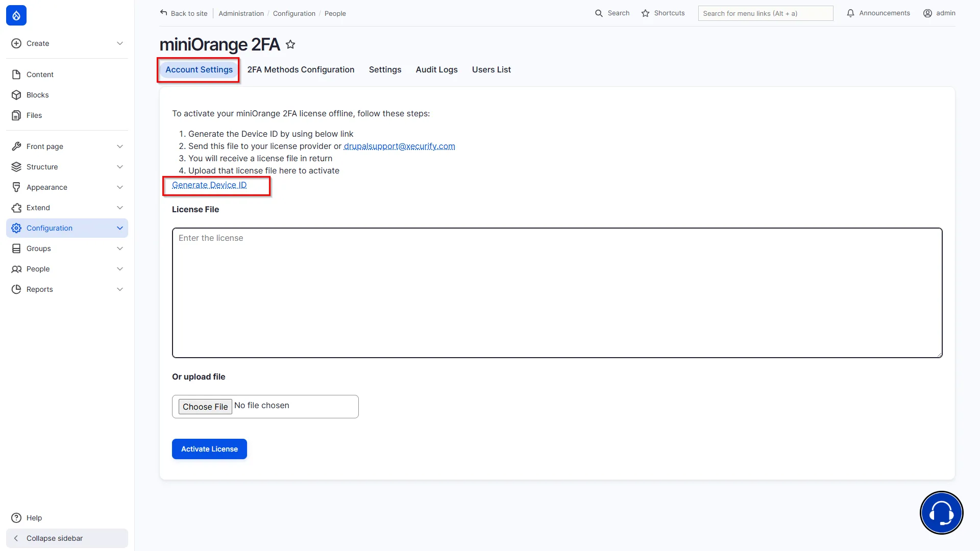Viewport: 980px width, 551px height.
Task: Click the Help label in sidebar
Action: 34,518
